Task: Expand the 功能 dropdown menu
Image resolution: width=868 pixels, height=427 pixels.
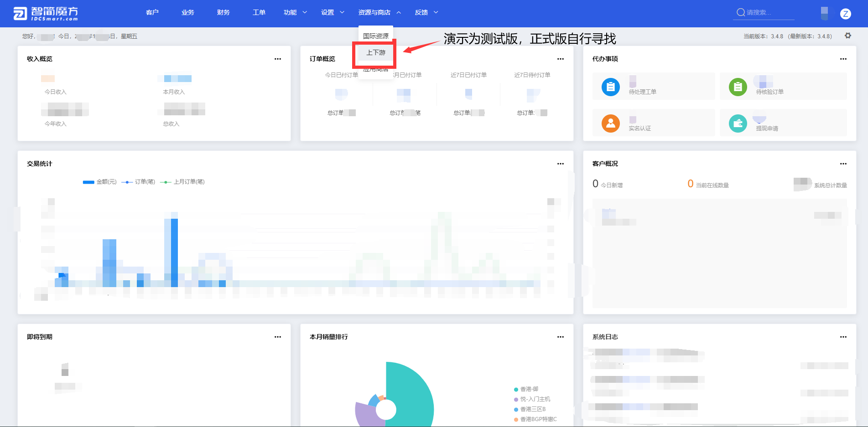Action: pyautogui.click(x=295, y=12)
